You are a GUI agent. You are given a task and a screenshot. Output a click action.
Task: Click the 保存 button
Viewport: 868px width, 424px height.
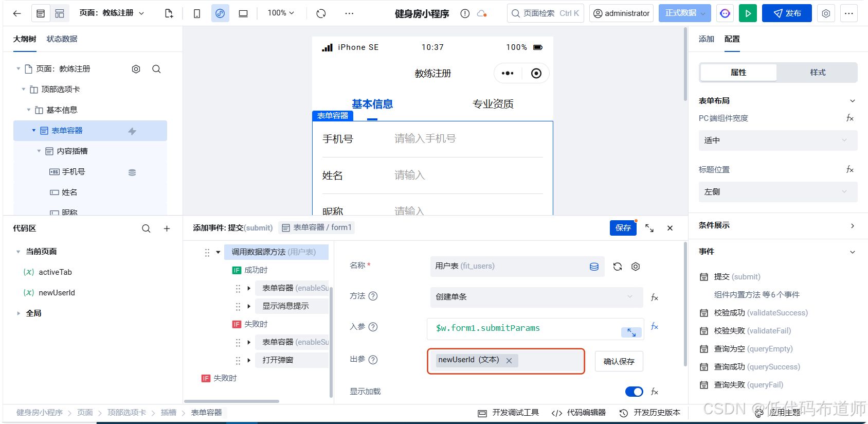pos(623,228)
